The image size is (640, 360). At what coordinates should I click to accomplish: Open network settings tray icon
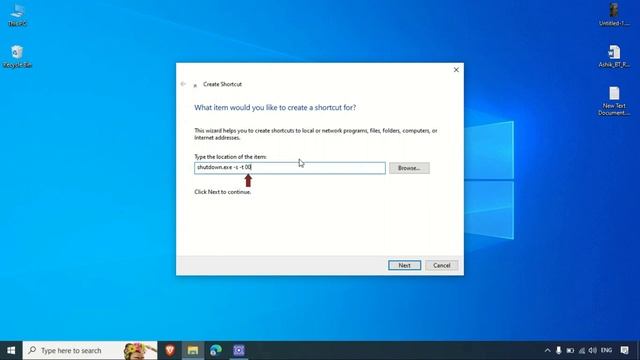[582, 350]
